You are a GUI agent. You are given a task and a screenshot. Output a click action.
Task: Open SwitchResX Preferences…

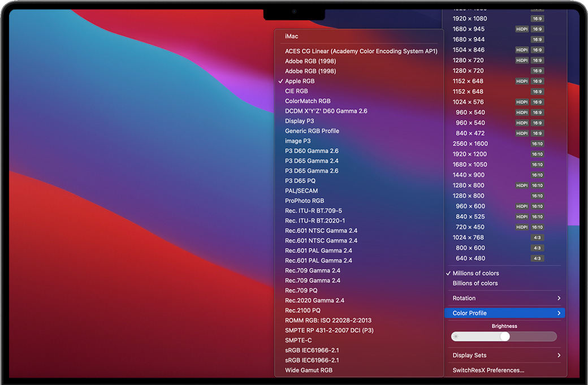(x=488, y=370)
